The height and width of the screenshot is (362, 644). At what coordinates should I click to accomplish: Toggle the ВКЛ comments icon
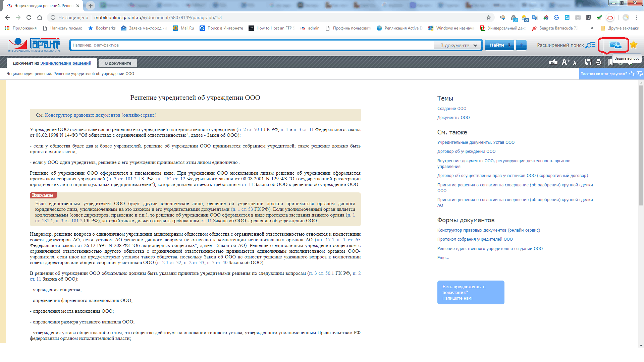point(553,62)
